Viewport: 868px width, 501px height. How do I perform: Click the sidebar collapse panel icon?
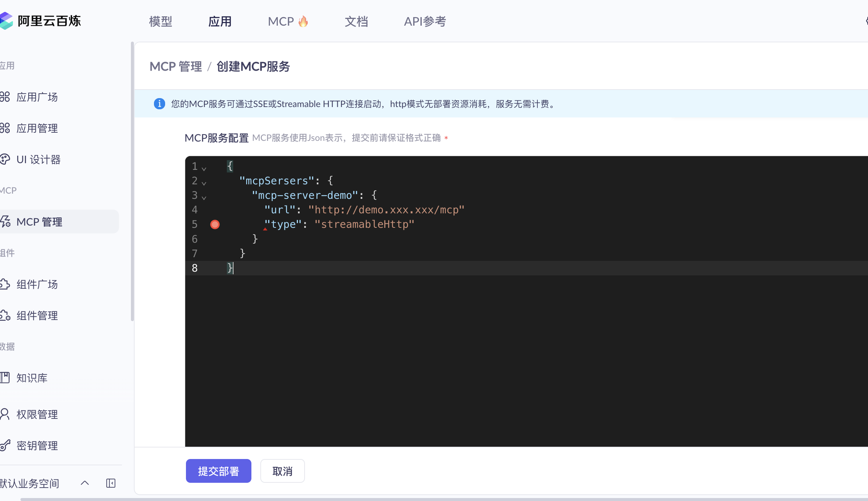111,483
